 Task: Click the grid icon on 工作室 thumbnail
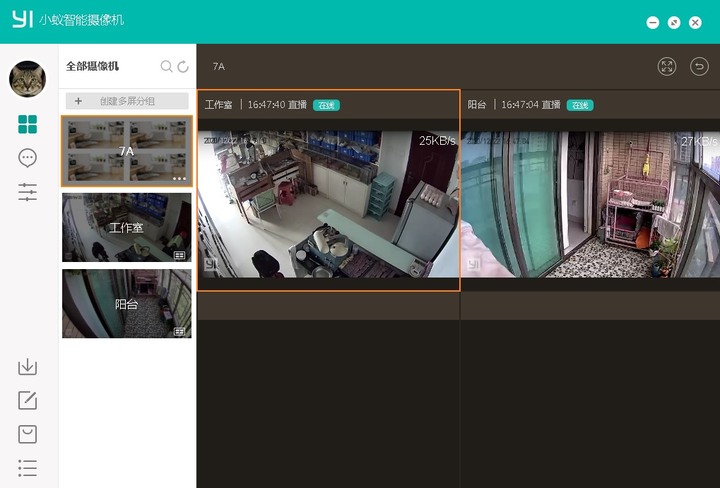(180, 255)
